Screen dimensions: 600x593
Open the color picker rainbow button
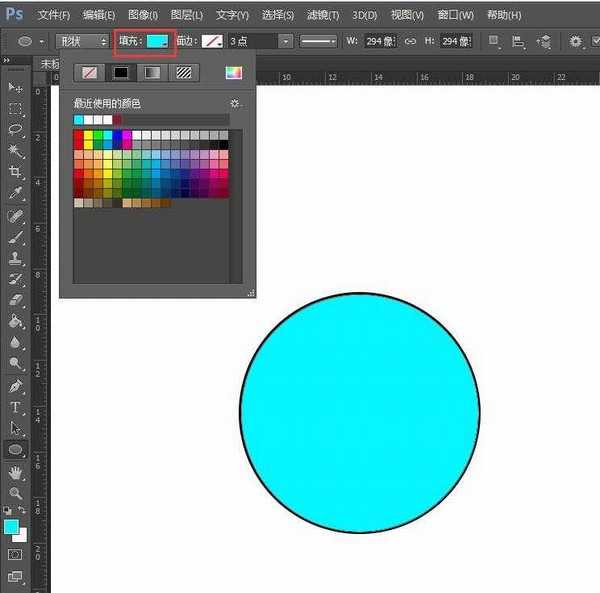coord(233,72)
